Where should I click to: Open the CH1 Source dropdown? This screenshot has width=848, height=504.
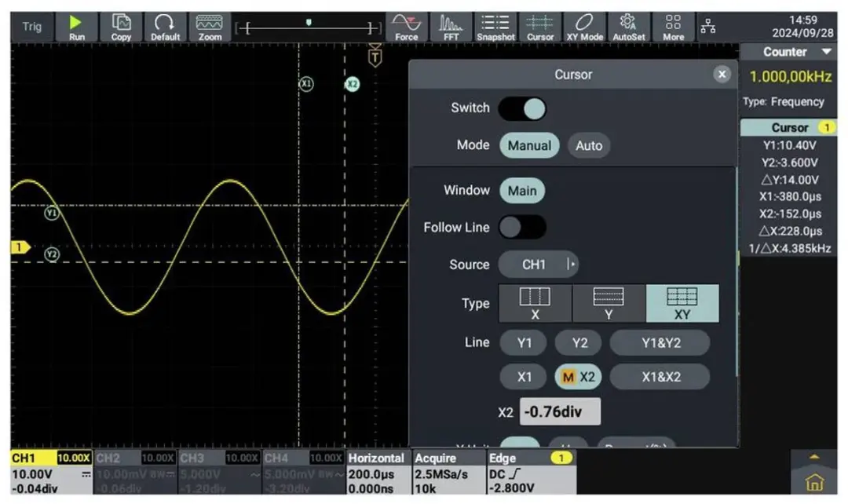pos(538,265)
